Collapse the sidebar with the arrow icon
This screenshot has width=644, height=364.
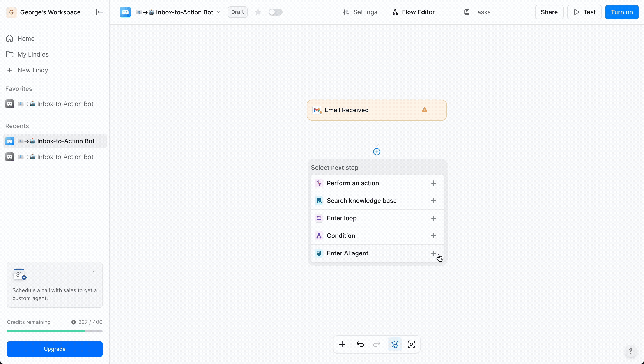tap(99, 12)
